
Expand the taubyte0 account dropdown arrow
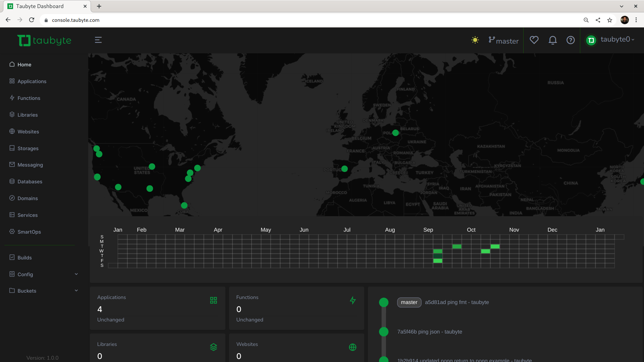point(633,40)
